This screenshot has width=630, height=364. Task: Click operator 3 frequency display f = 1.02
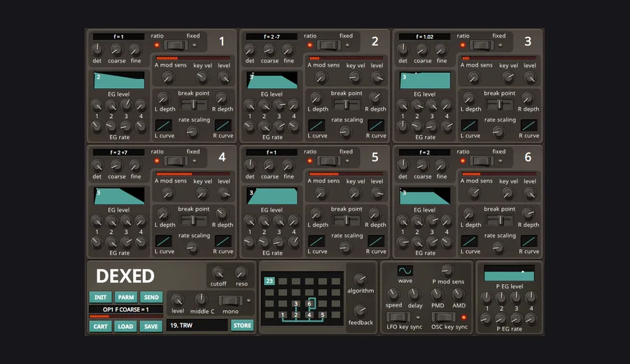[425, 36]
